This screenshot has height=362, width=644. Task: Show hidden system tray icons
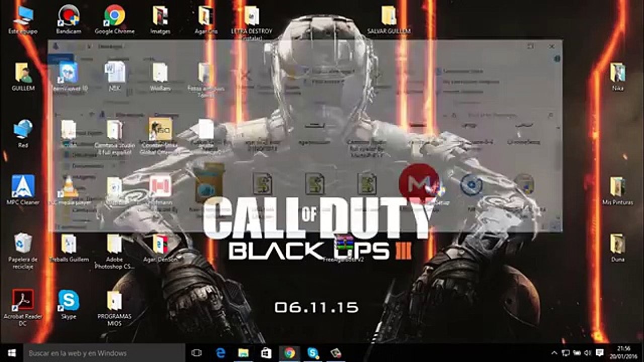tap(554, 353)
